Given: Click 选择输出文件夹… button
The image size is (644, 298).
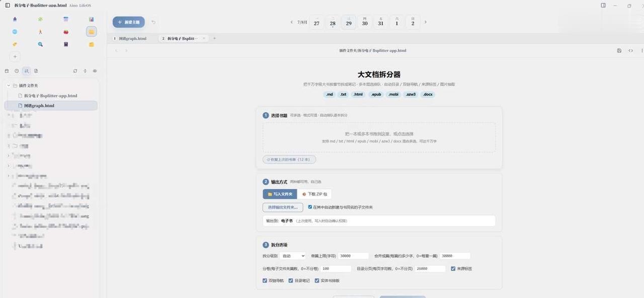Looking at the screenshot, I should (x=283, y=207).
